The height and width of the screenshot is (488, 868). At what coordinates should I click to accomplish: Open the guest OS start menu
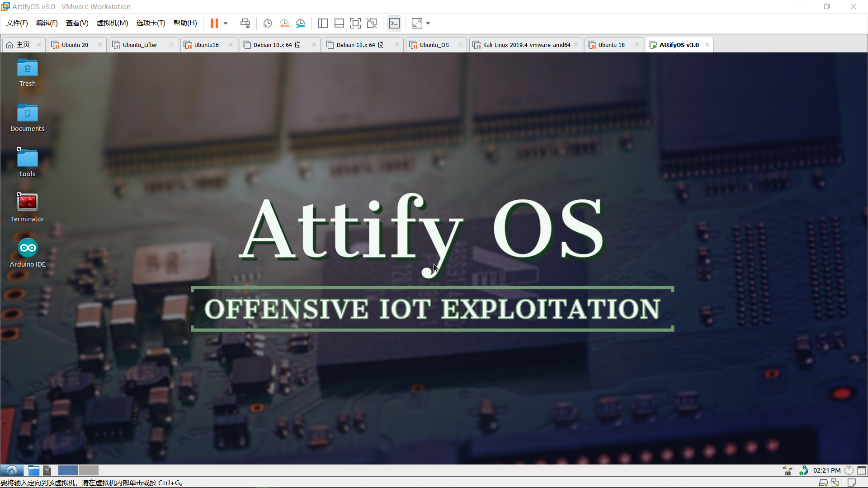pos(12,470)
